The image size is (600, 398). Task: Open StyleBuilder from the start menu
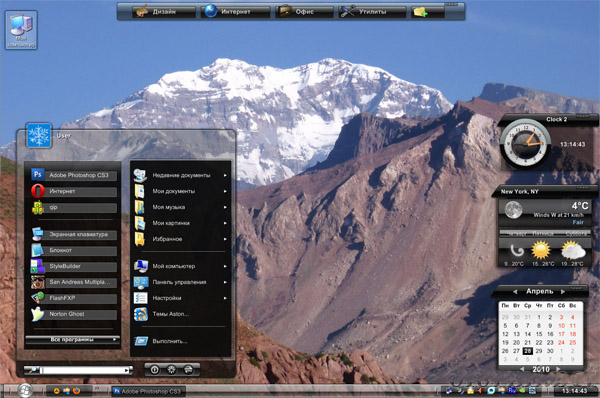coord(74,266)
